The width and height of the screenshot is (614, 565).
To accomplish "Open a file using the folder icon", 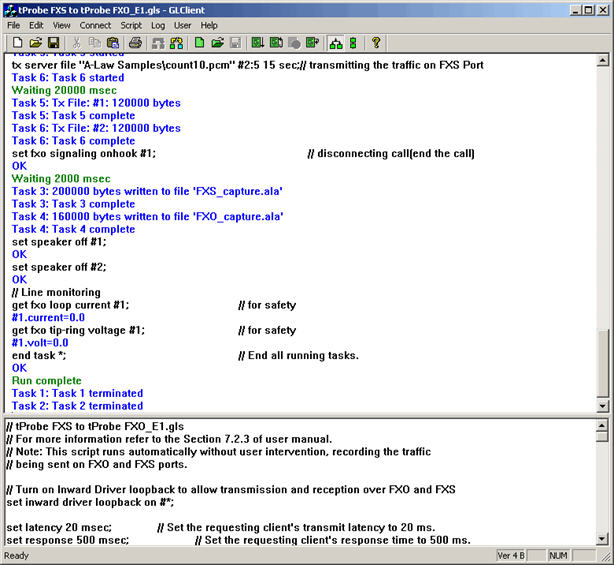I will click(x=35, y=43).
